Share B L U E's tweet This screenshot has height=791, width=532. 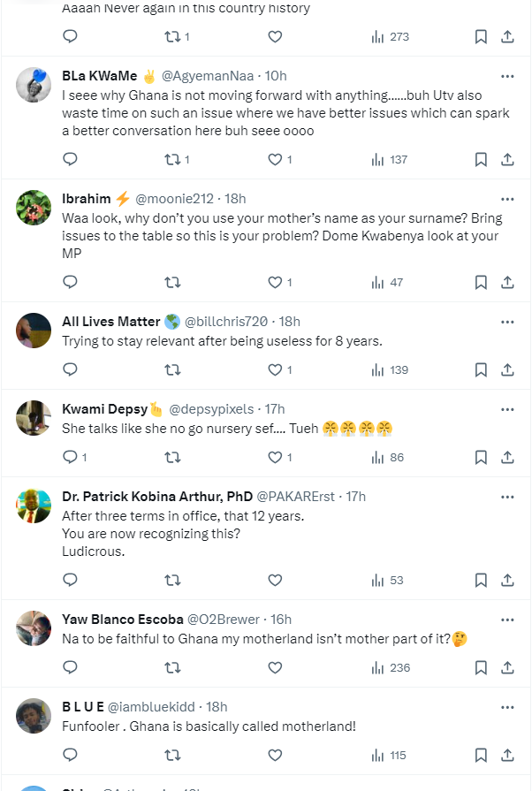click(x=508, y=755)
